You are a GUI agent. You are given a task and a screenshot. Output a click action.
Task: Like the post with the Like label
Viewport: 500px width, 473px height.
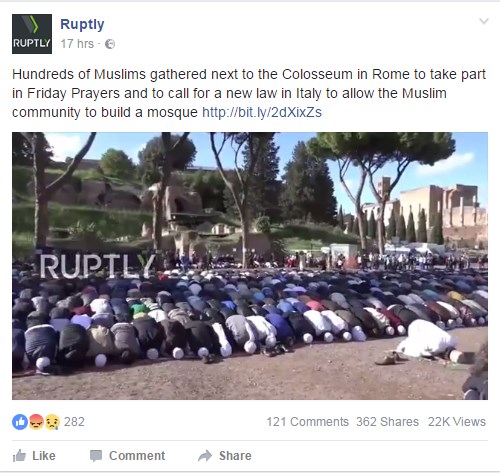click(44, 456)
